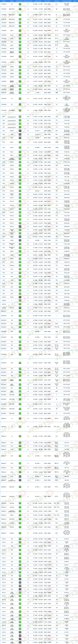Click the F40_, G40_ body code cell

tap(56, 515)
